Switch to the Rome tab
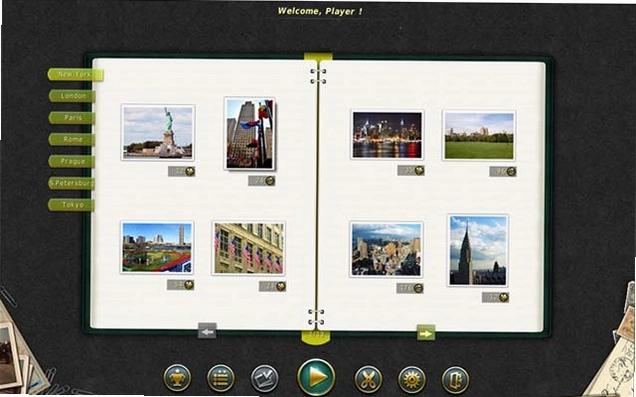 [x=72, y=139]
